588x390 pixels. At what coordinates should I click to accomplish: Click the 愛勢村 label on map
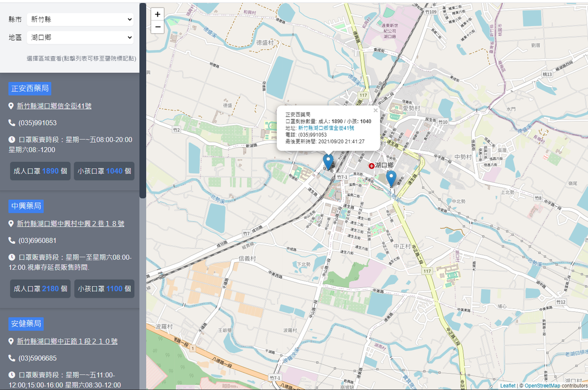click(x=411, y=108)
